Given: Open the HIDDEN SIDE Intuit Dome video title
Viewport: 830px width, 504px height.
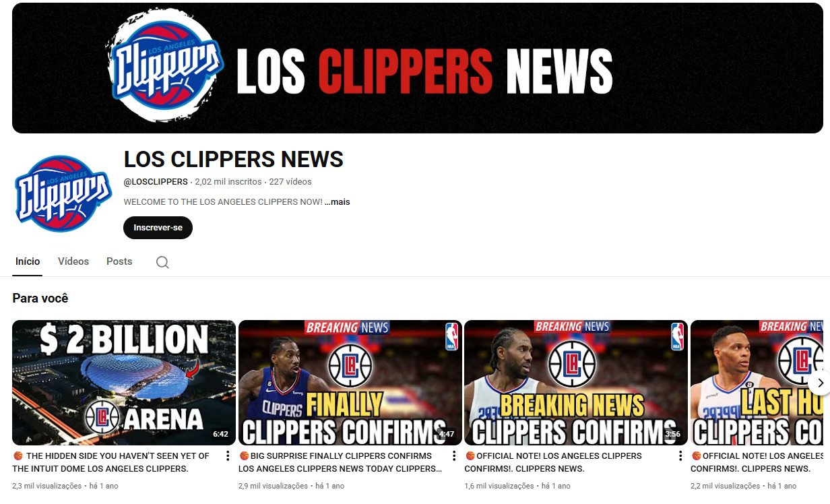Looking at the screenshot, I should point(108,462).
